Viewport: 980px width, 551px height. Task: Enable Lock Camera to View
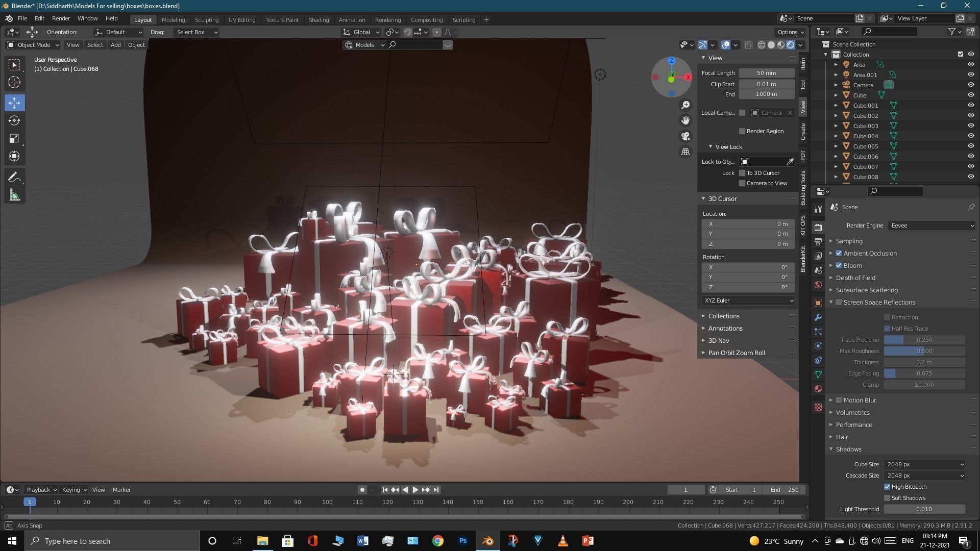coord(742,183)
